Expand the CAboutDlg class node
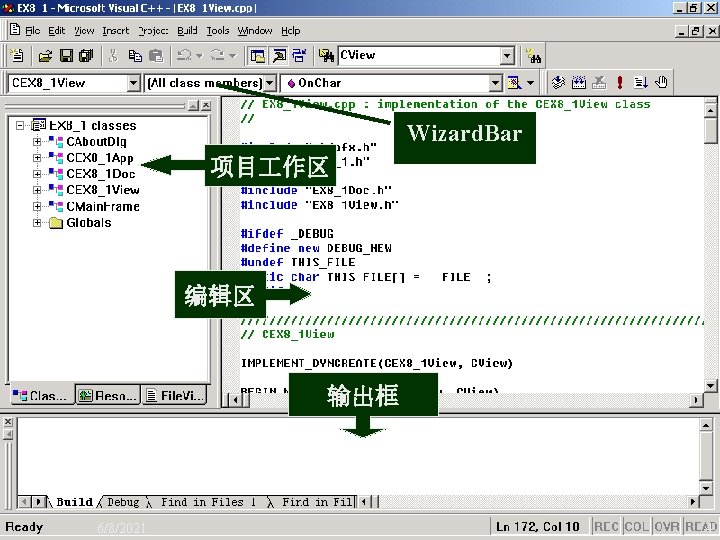This screenshot has height=540, width=720. pos(37,141)
